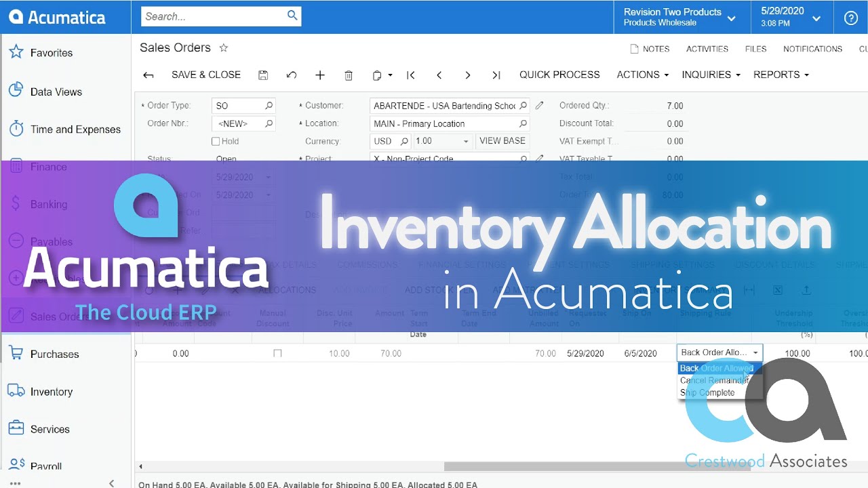This screenshot has width=868, height=488.
Task: Add a new record plus icon
Action: coord(320,75)
